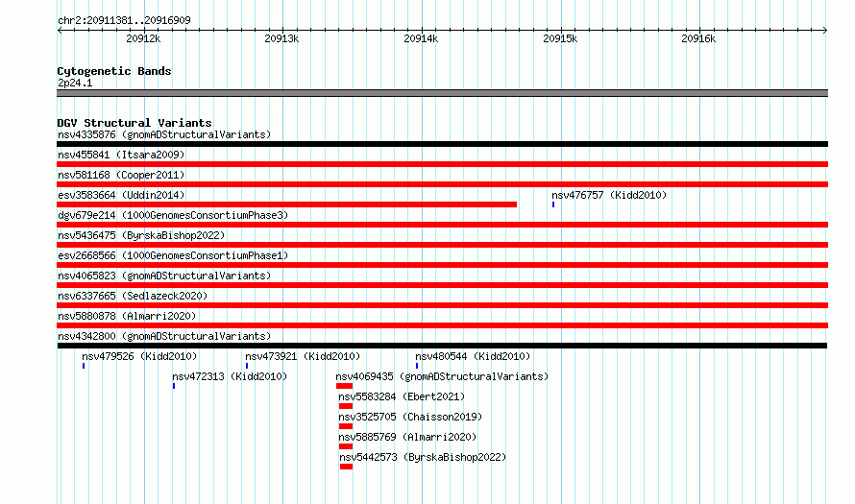Viewport: 855px width, 504px height.
Task: Click the small red bar under nsv4069435
Action: [x=344, y=386]
